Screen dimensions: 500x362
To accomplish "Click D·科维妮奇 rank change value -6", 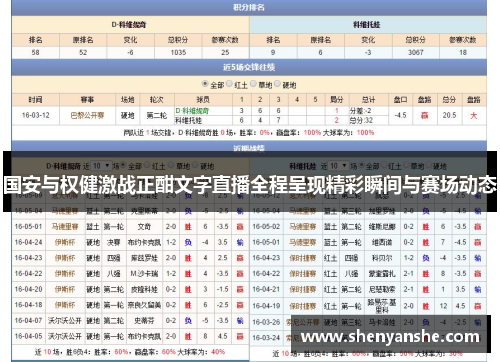I will [x=130, y=52].
